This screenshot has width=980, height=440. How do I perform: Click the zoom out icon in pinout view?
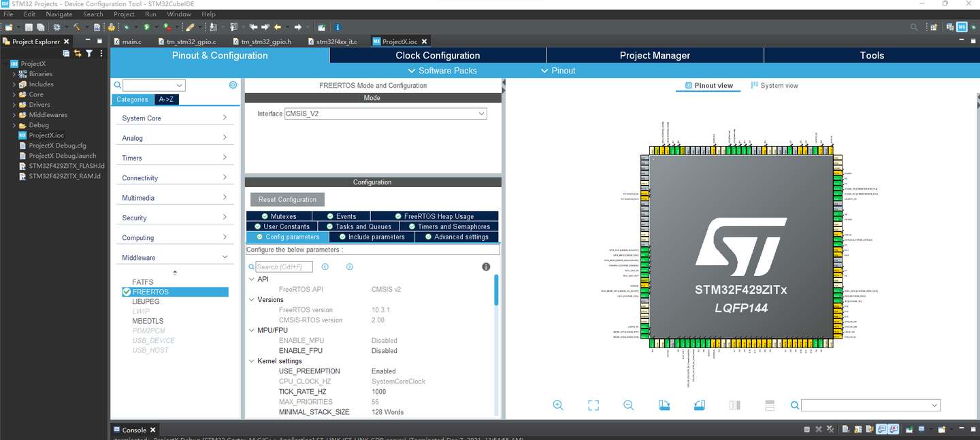click(x=628, y=405)
